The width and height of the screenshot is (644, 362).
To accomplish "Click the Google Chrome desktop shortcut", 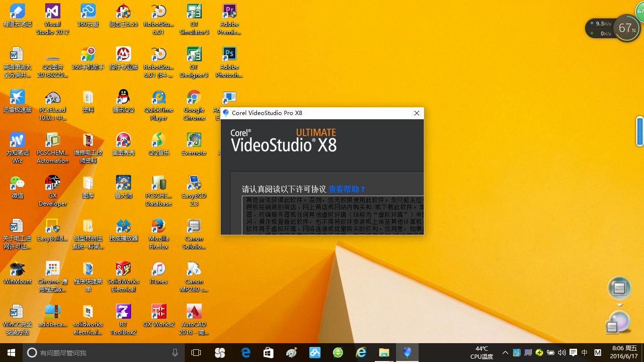I will [194, 105].
